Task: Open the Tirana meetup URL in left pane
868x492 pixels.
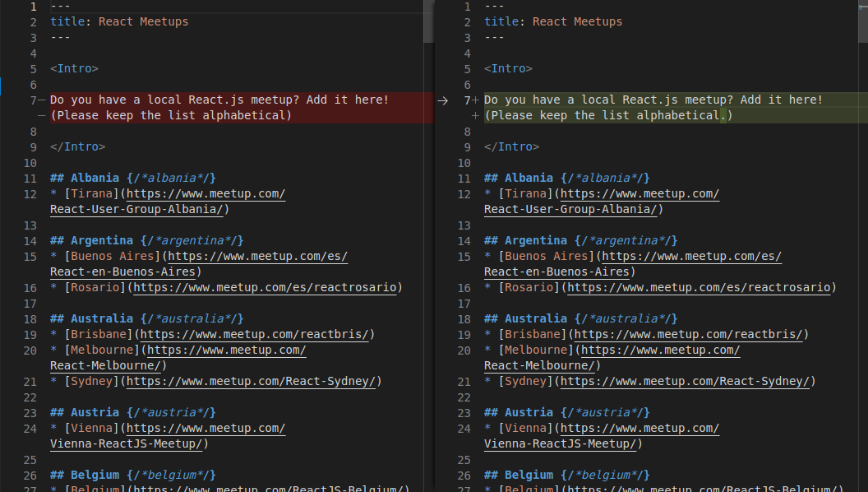Action: (x=168, y=202)
